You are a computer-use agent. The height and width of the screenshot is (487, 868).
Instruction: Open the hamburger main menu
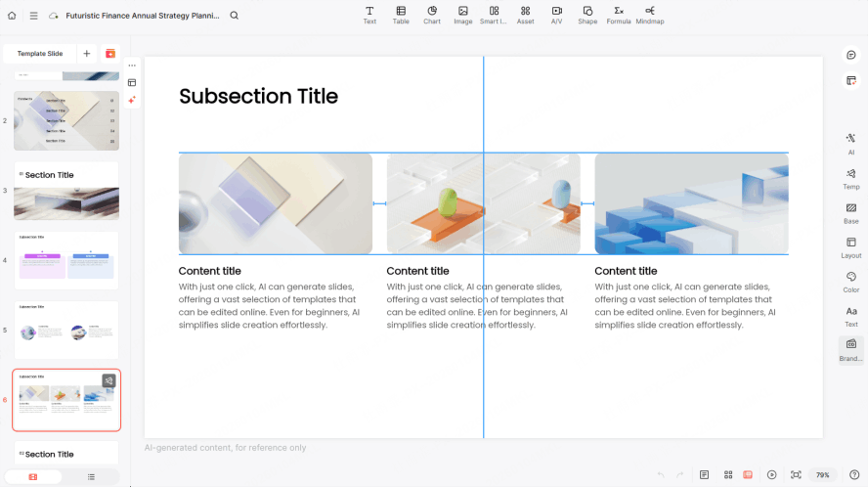(x=33, y=16)
